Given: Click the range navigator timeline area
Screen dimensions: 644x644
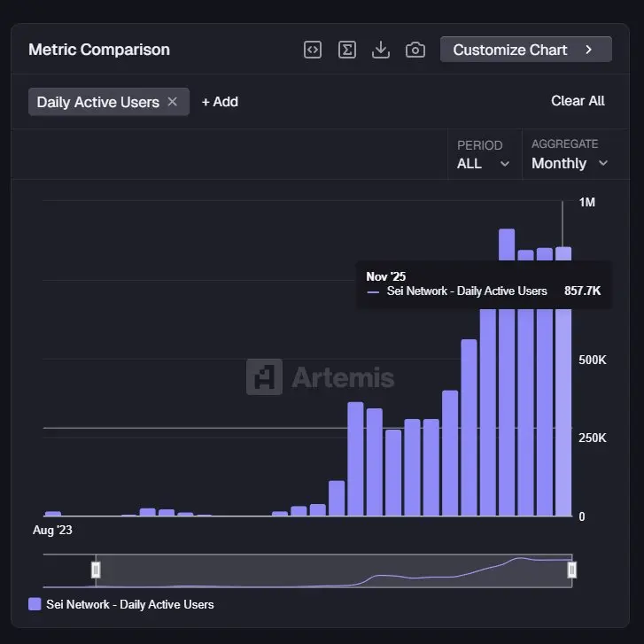Looking at the screenshot, I should pos(334,570).
